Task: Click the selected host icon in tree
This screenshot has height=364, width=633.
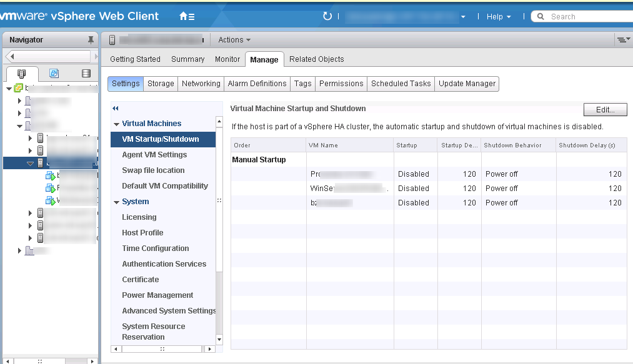Action: (x=41, y=163)
